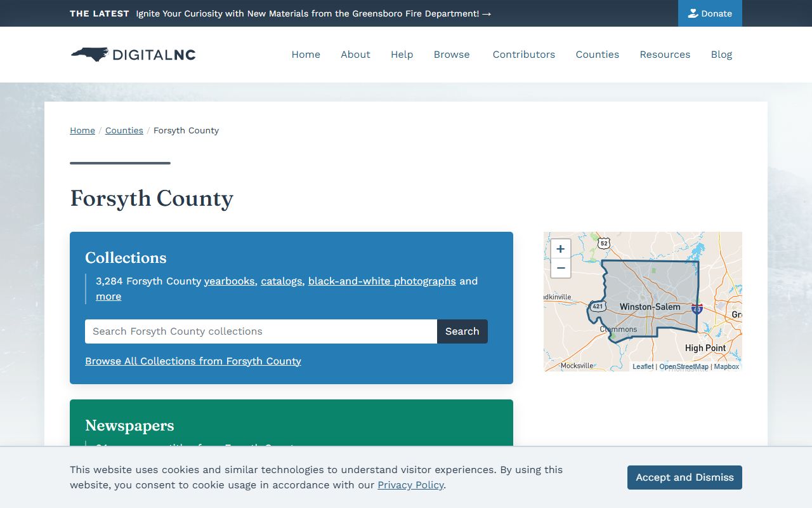Go to Home breadcrumb link
Image resolution: width=812 pixels, height=508 pixels.
[x=82, y=130]
